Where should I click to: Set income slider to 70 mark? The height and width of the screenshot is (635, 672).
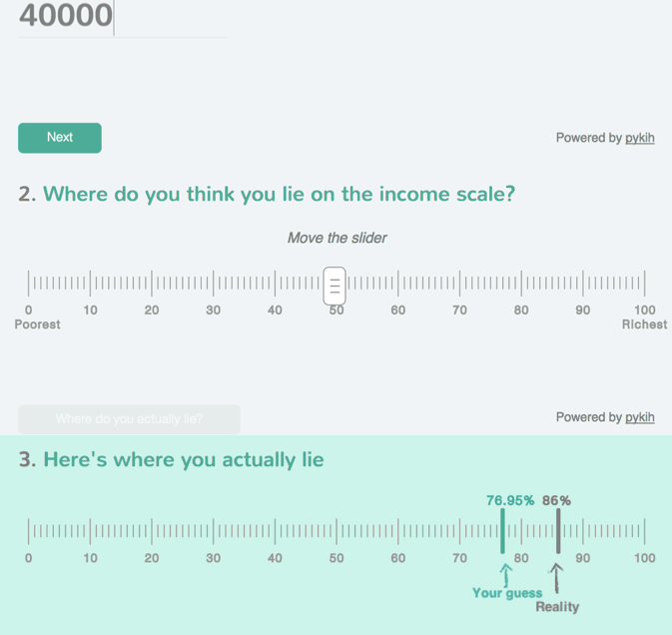pos(460,284)
